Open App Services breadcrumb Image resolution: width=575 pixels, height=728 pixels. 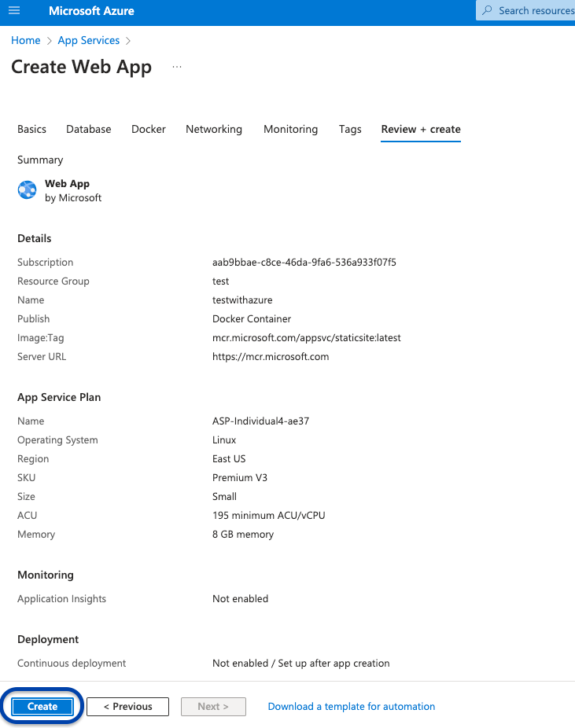89,40
